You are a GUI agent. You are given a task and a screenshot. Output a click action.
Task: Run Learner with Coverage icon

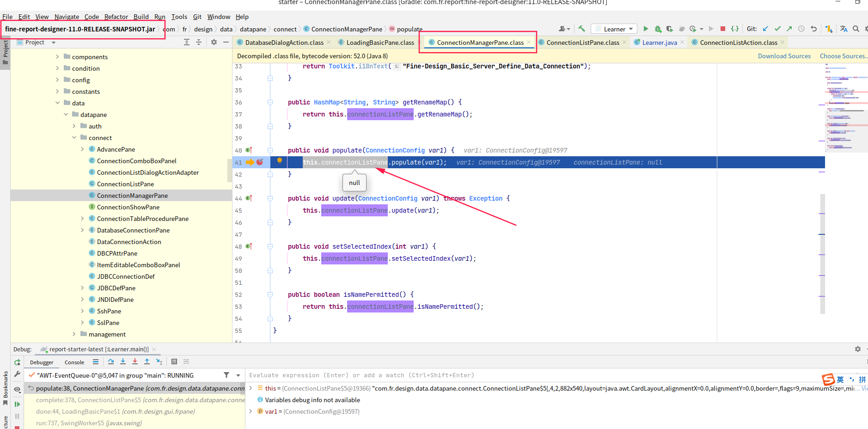click(669, 29)
